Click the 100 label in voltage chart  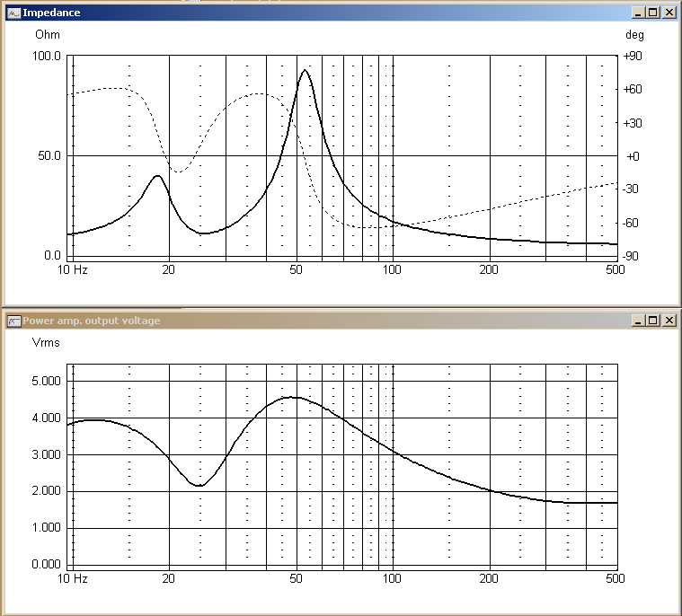[x=392, y=578]
